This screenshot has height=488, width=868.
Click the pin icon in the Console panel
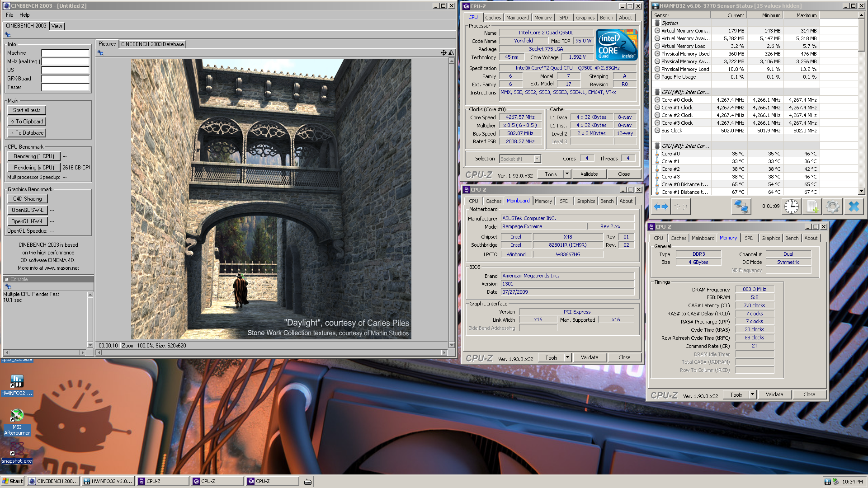pos(8,286)
